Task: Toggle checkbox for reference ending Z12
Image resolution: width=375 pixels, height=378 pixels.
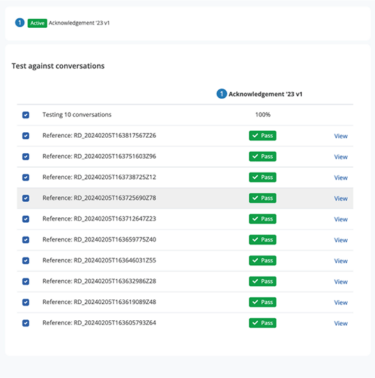Action: click(26, 177)
